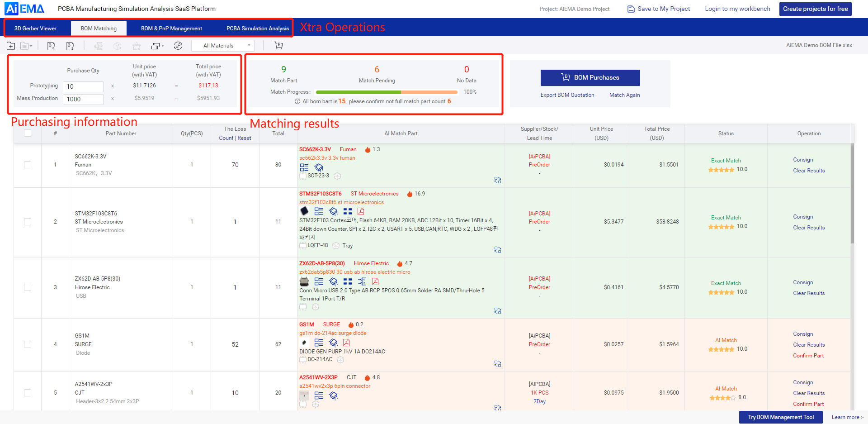Select the BOM Matching tab
Viewport: 868px width, 424px height.
[99, 28]
